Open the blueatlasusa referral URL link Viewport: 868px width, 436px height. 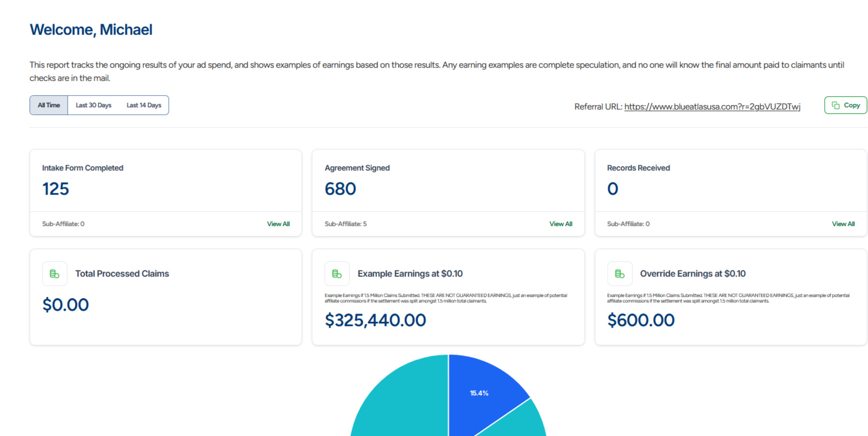point(712,107)
